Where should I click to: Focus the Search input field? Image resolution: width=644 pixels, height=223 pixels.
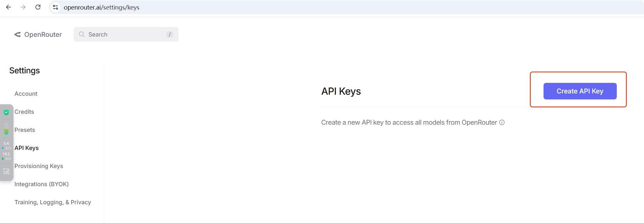point(126,35)
